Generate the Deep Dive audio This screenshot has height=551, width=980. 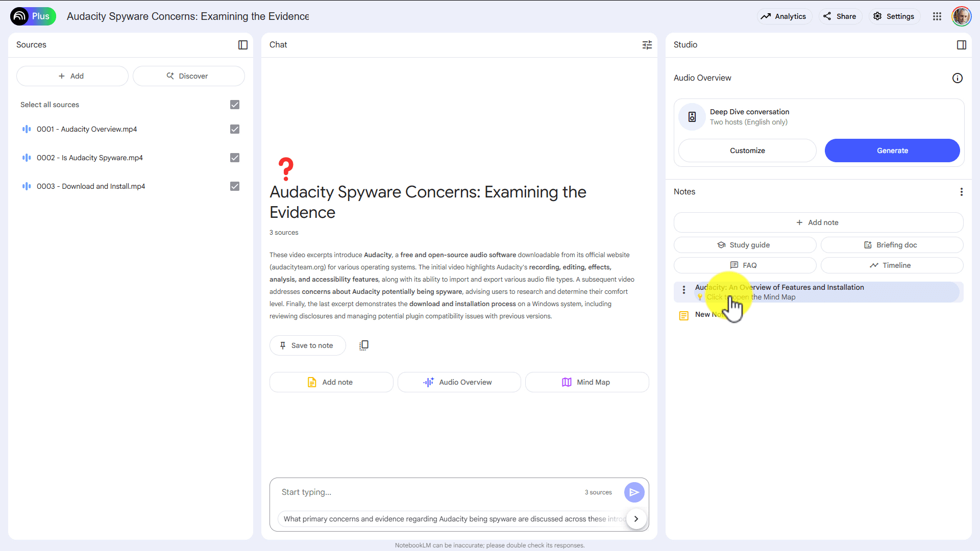pos(892,151)
